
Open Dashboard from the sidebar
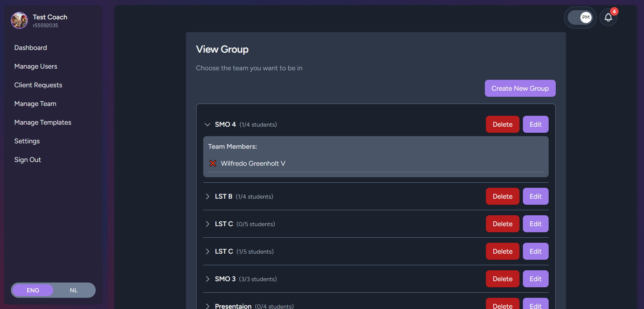pos(31,48)
